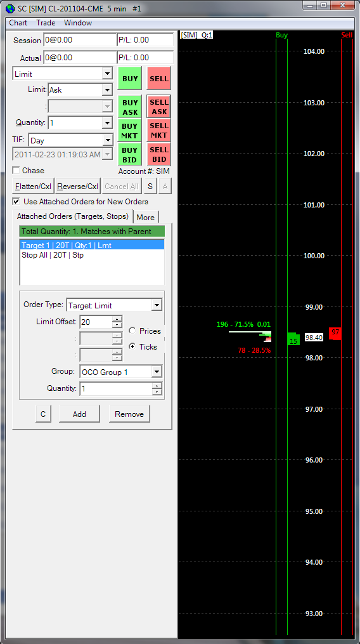Screen dimensions: 360x644
Task: Click the SELL ASK button
Action: pyautogui.click(x=159, y=107)
